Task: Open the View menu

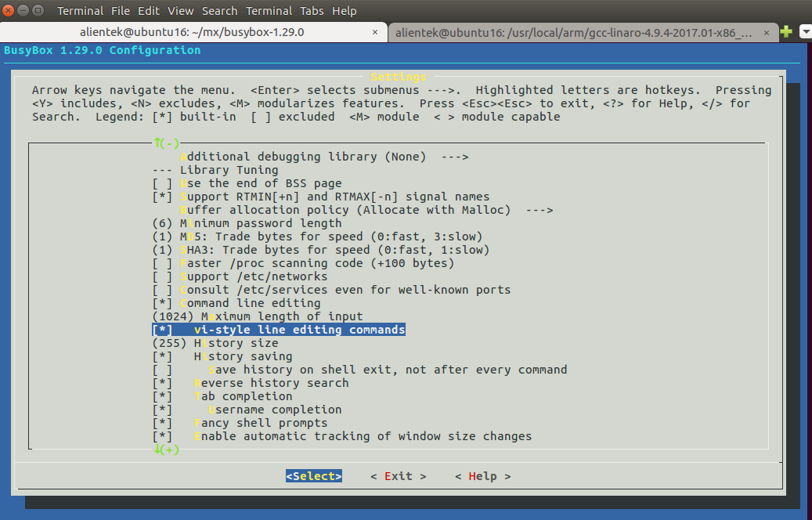Action: click(181, 10)
